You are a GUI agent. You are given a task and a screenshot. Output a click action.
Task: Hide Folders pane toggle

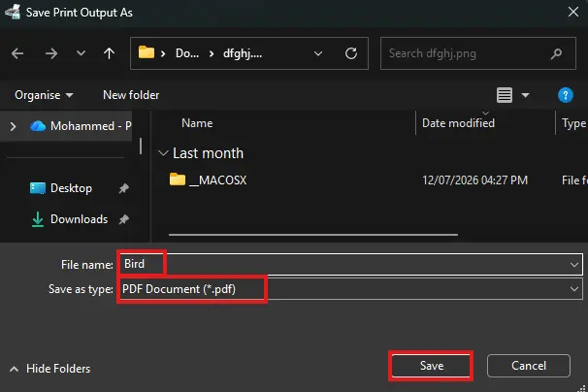49,369
